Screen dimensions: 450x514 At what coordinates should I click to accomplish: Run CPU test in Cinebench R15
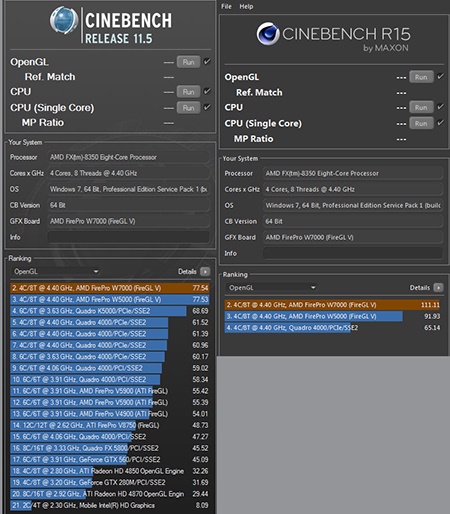[421, 107]
